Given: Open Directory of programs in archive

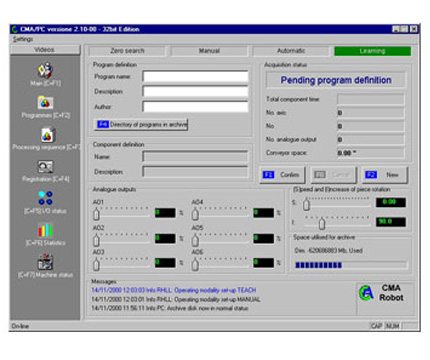Looking at the screenshot, I should tap(141, 124).
